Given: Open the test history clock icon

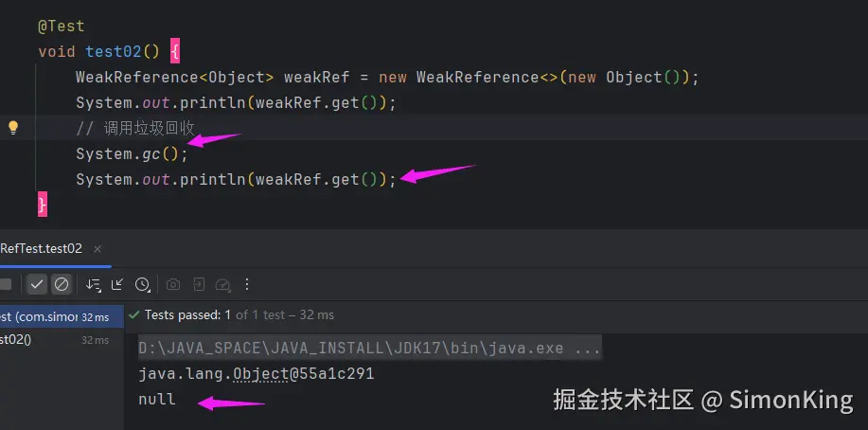Looking at the screenshot, I should pyautogui.click(x=142, y=284).
